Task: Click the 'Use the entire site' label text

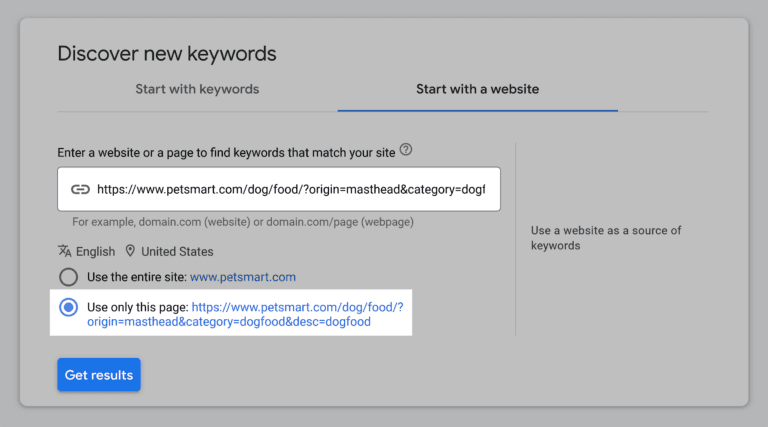Action: 137,277
